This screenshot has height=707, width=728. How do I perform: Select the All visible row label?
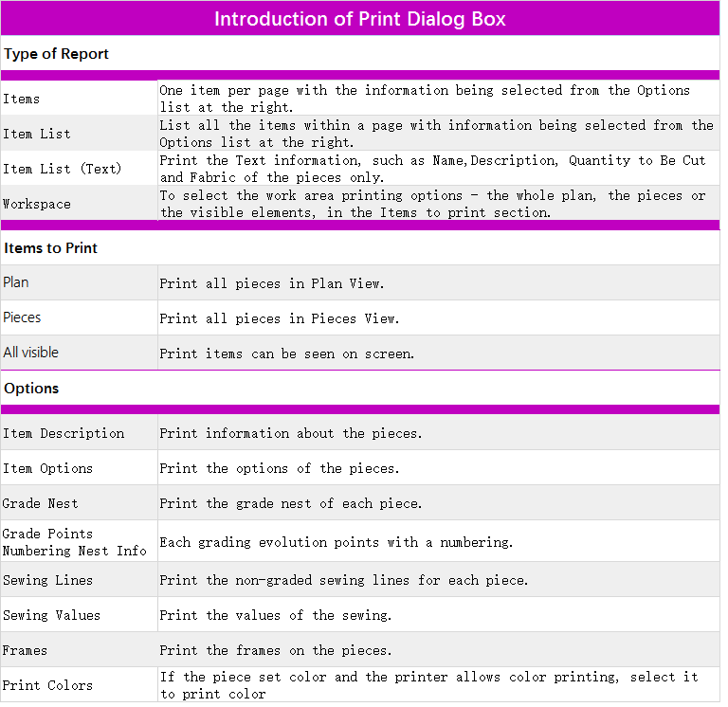pos(31,353)
